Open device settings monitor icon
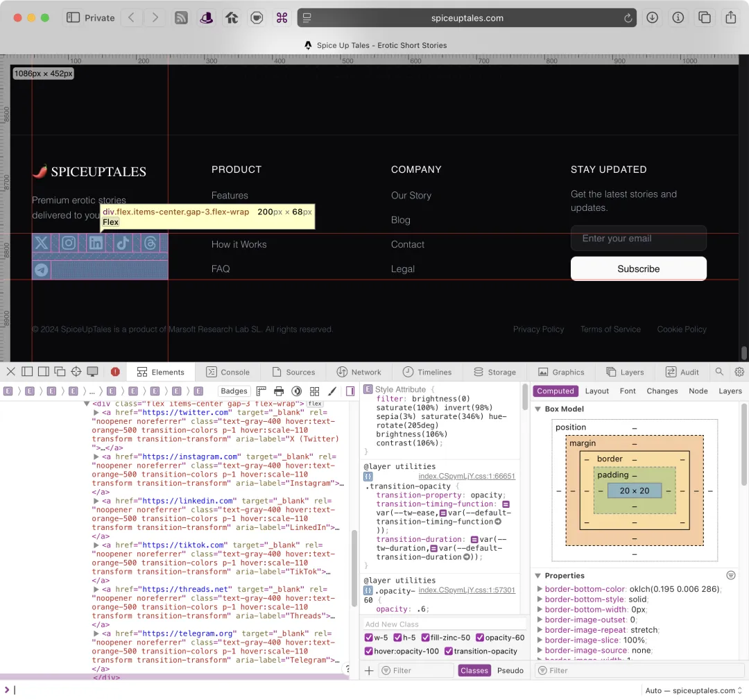 pos(93,371)
